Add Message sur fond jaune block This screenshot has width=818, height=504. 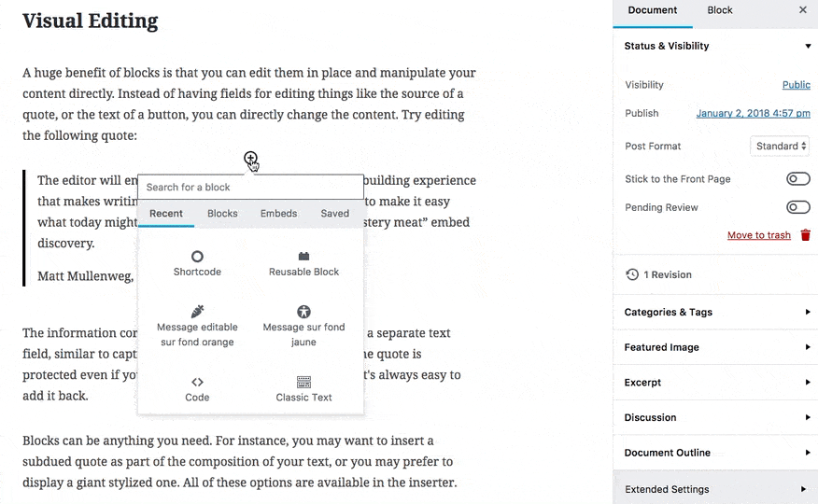click(303, 326)
